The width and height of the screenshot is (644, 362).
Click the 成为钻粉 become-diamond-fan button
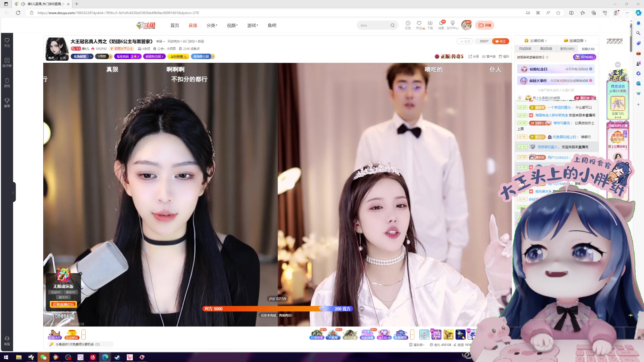584,57
